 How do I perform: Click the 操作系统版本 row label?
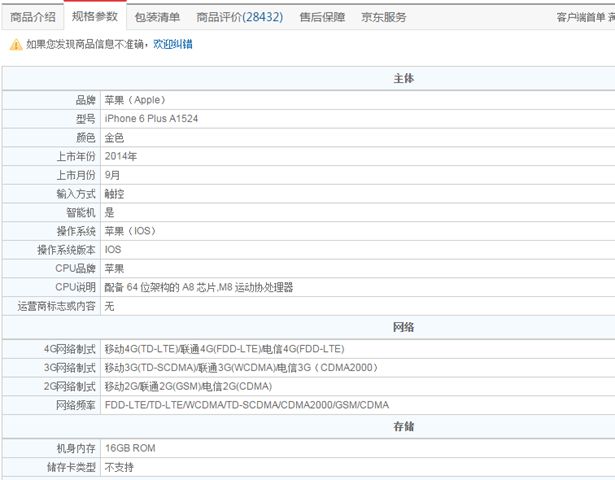coord(66,249)
